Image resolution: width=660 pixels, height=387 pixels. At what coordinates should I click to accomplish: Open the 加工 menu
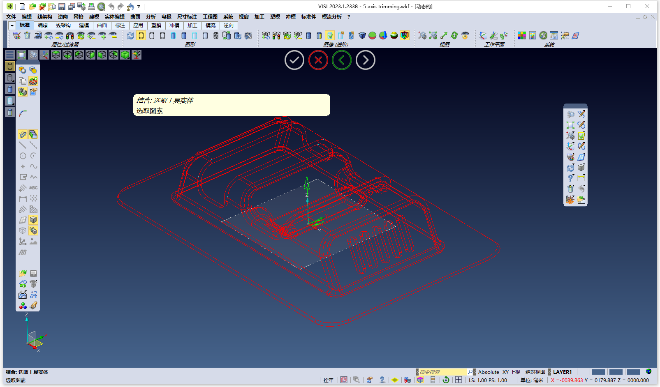(x=259, y=16)
